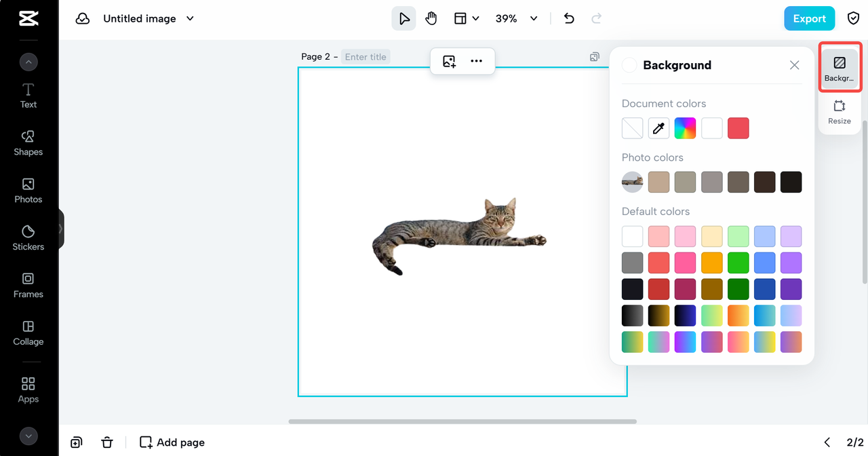Open the Photos panel
The height and width of the screenshot is (456, 868).
point(28,191)
